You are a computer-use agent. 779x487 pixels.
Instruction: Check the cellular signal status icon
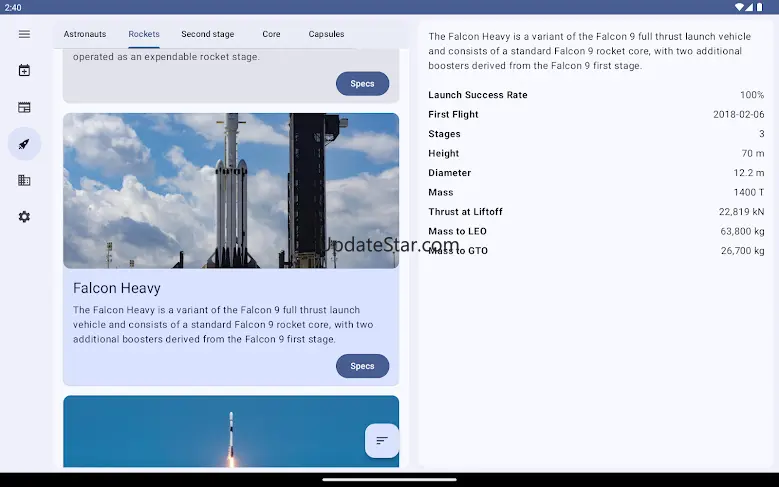[749, 7]
